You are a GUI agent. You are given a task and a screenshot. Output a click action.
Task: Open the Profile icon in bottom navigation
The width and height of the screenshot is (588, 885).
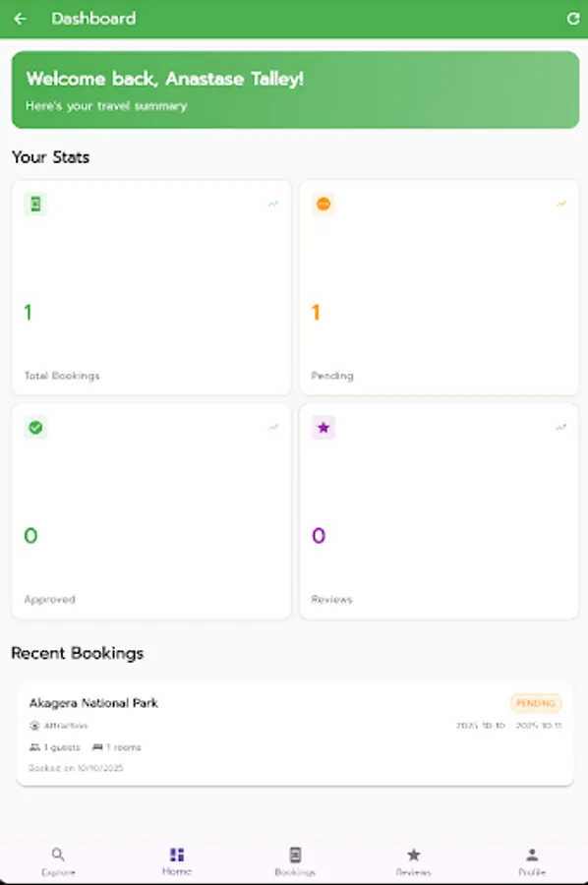[532, 855]
